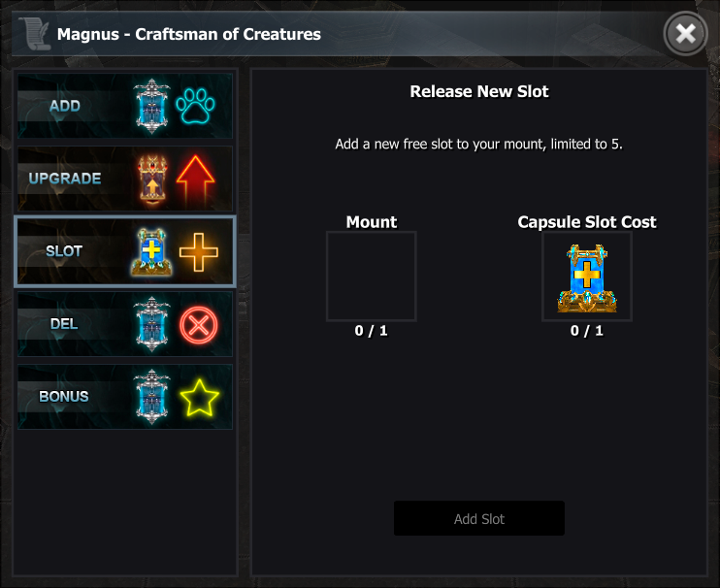The image size is (720, 588).
Task: Go to the DEL tab
Action: (x=64, y=324)
